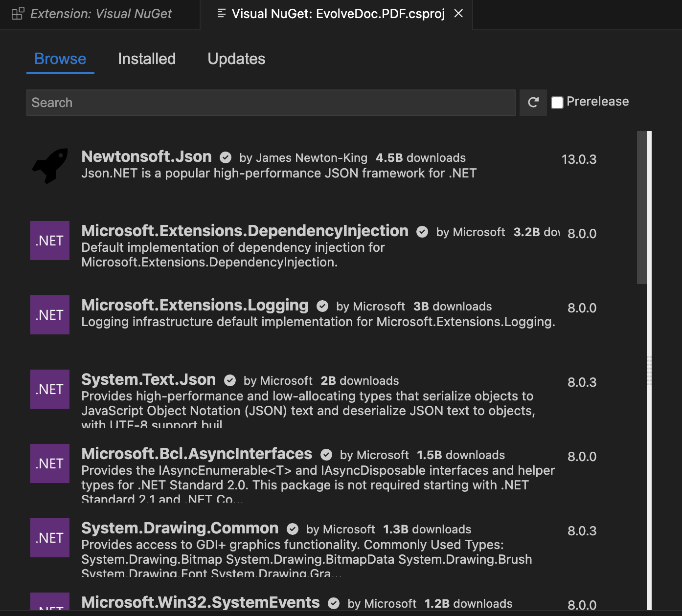Select the Microsoft.Bcl.AsyncInterfaces package
Image resolution: width=682 pixels, height=616 pixels.
point(197,454)
